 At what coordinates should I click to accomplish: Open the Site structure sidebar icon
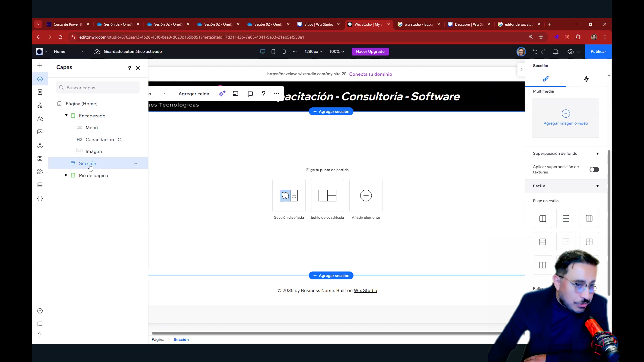pyautogui.click(x=40, y=105)
